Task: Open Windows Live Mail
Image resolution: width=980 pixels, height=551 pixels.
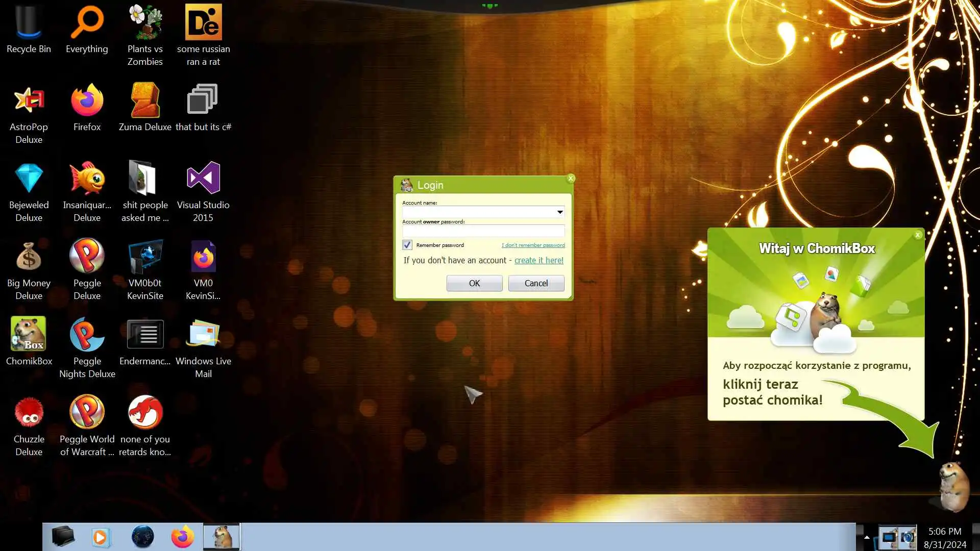Action: tap(203, 334)
